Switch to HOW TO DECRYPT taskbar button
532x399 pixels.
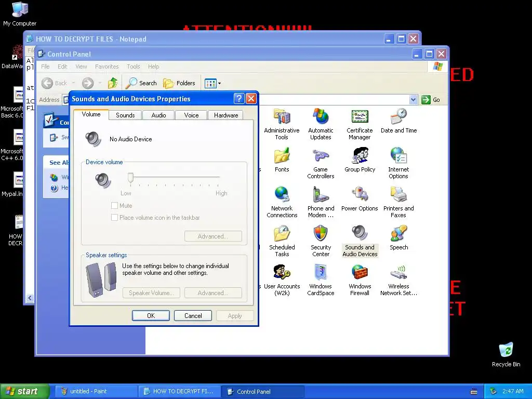click(179, 391)
